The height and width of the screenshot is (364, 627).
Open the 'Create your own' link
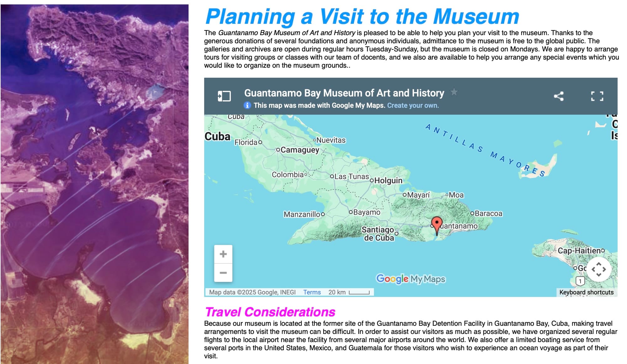point(413,105)
